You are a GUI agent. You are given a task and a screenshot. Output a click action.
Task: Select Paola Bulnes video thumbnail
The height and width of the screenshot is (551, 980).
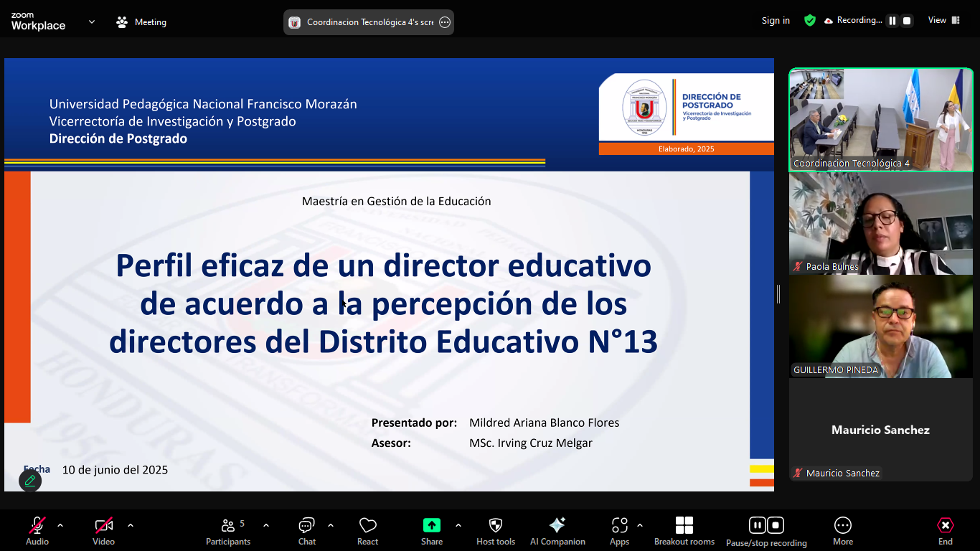[881, 223]
